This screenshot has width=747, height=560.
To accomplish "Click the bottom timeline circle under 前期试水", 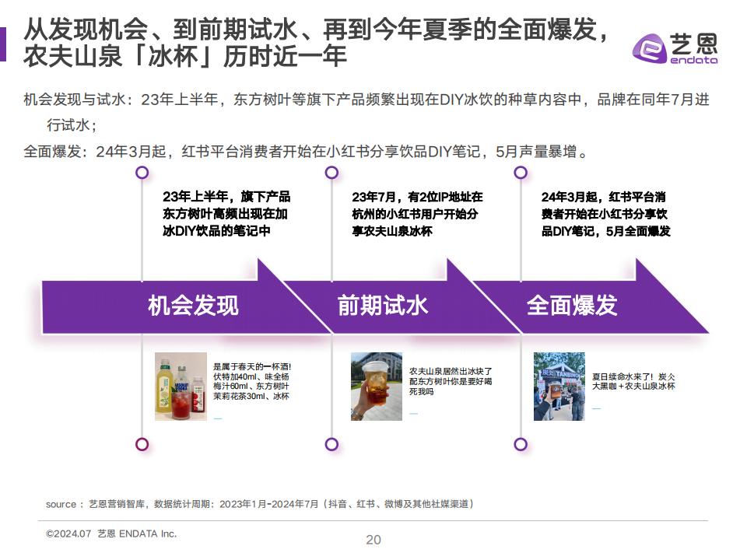I will 331,444.
